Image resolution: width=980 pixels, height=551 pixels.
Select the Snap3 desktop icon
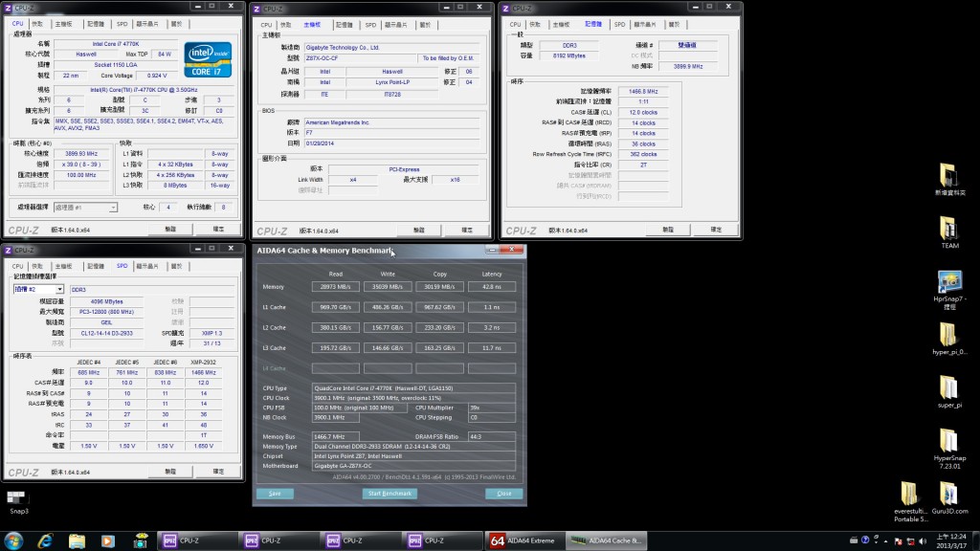pyautogui.click(x=18, y=502)
